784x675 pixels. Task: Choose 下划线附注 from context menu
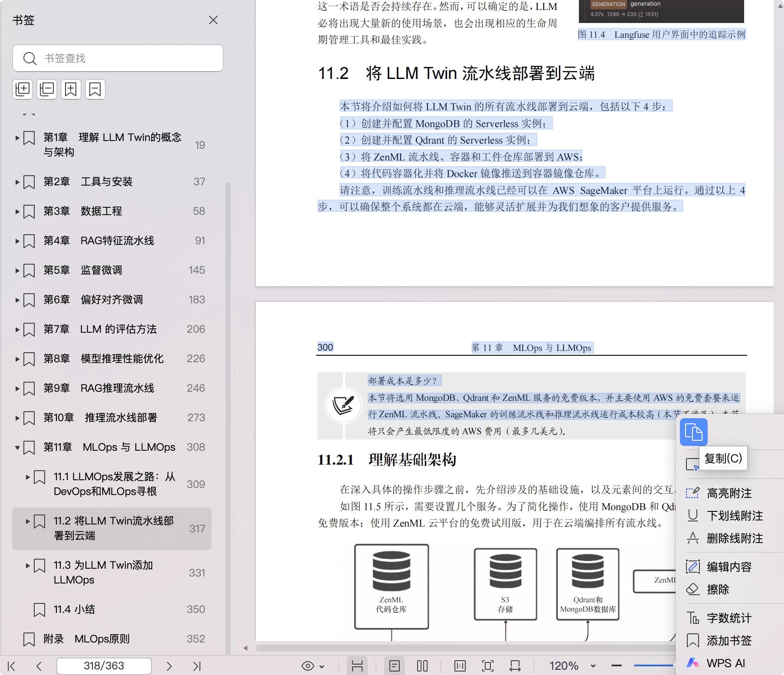(729, 516)
